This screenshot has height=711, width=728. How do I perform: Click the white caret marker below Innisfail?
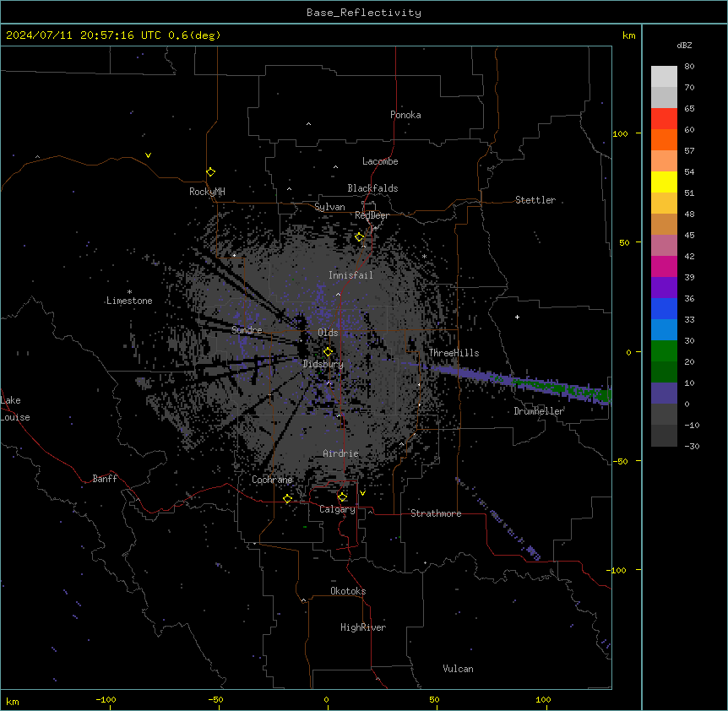tap(338, 294)
